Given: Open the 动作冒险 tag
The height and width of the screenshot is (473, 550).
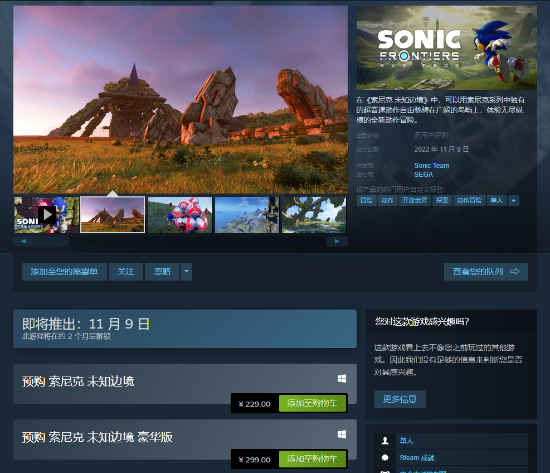Looking at the screenshot, I should (470, 201).
